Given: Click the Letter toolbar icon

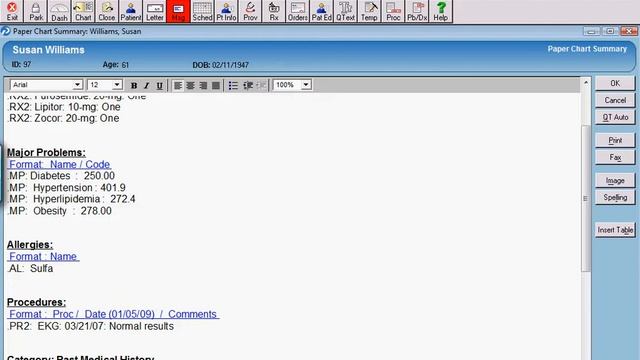Looking at the screenshot, I should [x=154, y=11].
